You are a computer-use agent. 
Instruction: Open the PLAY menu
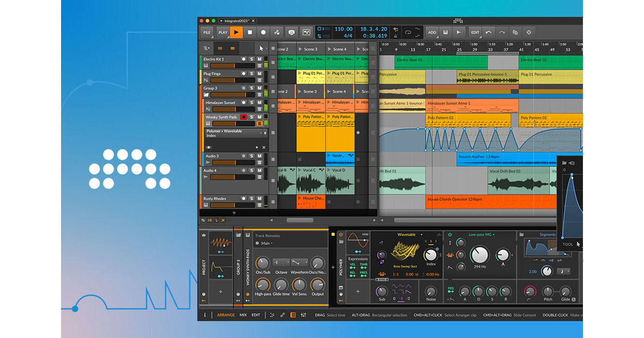click(223, 32)
